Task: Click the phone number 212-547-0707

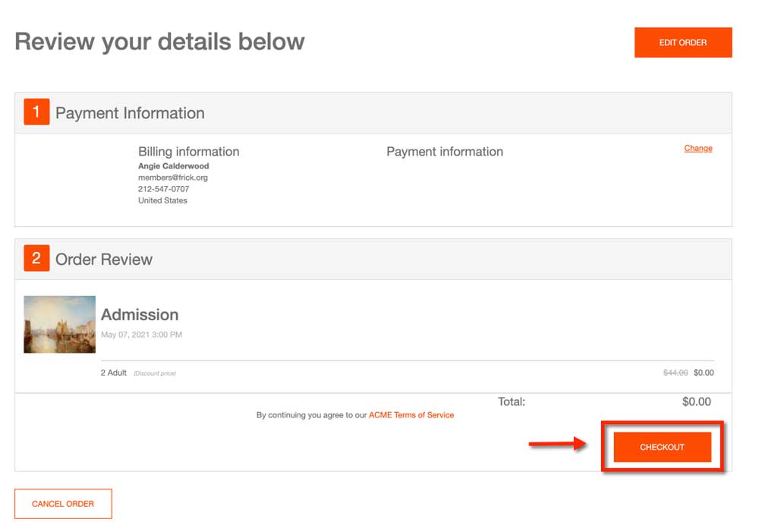Action: pyautogui.click(x=164, y=189)
